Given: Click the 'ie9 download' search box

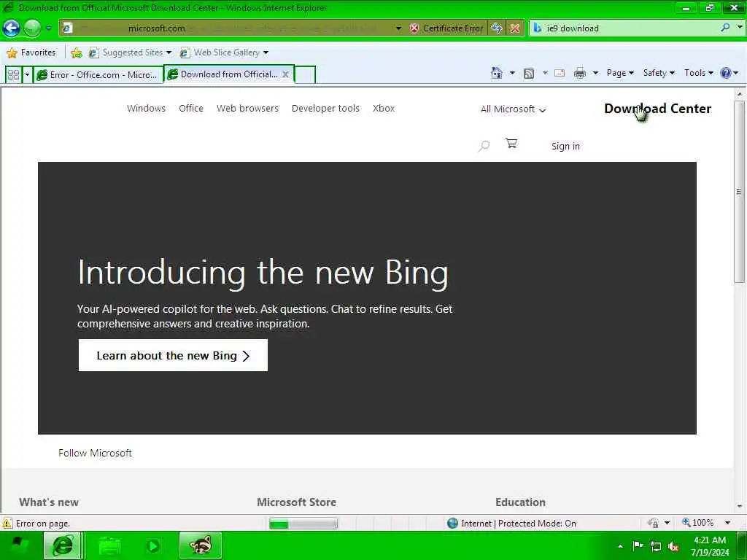Looking at the screenshot, I should [624, 28].
